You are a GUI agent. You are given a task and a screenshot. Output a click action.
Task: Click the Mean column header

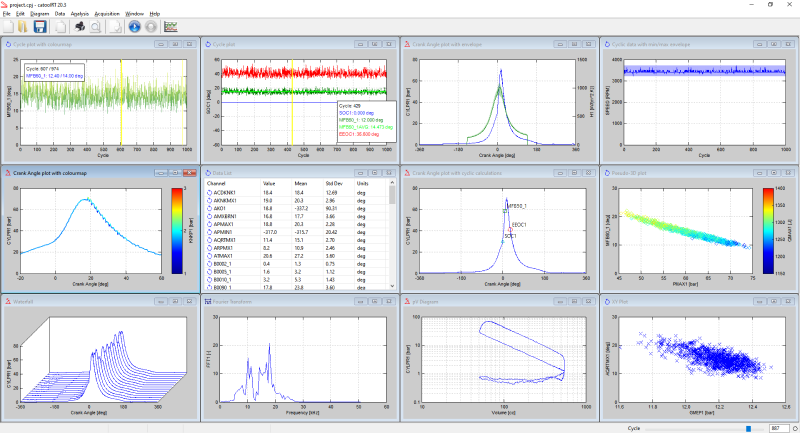[x=301, y=183]
